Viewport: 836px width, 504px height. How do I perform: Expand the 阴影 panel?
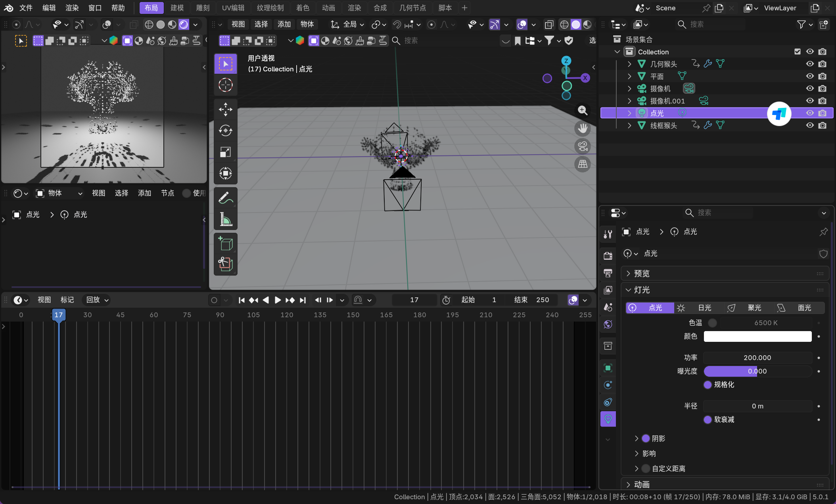pos(636,438)
